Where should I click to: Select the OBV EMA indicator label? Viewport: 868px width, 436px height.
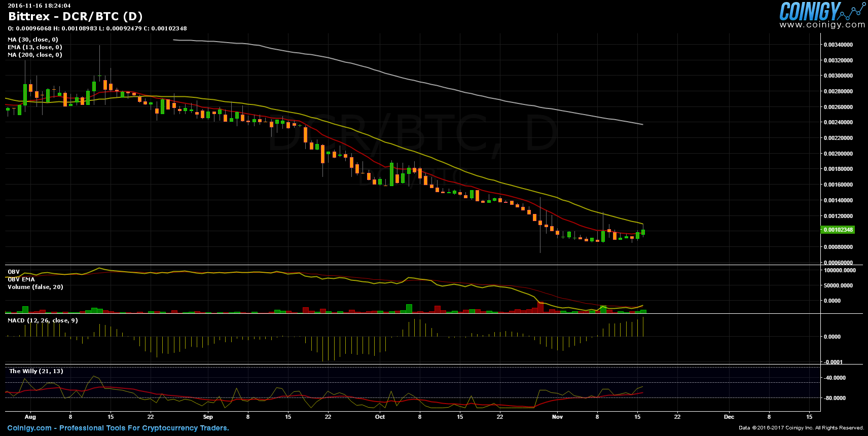coord(21,279)
